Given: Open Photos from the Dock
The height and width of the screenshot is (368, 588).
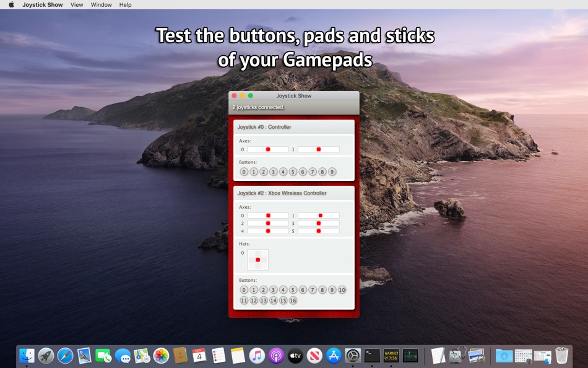Looking at the screenshot, I should click(162, 355).
